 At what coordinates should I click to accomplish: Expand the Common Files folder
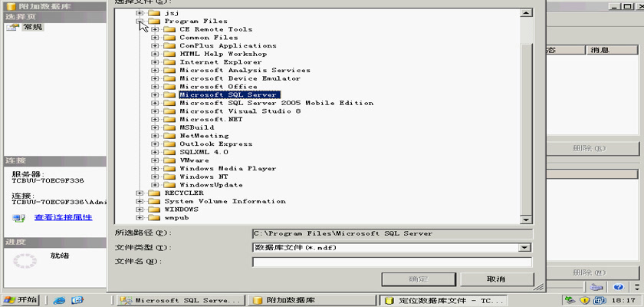[x=155, y=38]
